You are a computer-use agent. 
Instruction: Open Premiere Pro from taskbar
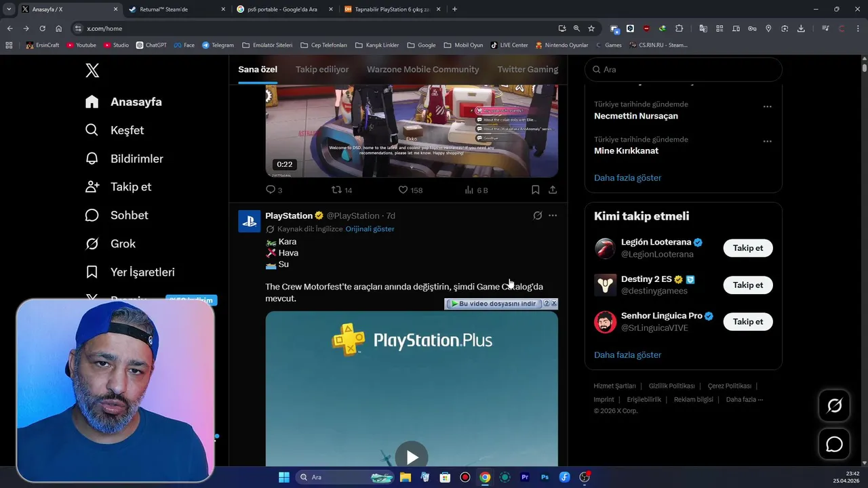click(525, 477)
